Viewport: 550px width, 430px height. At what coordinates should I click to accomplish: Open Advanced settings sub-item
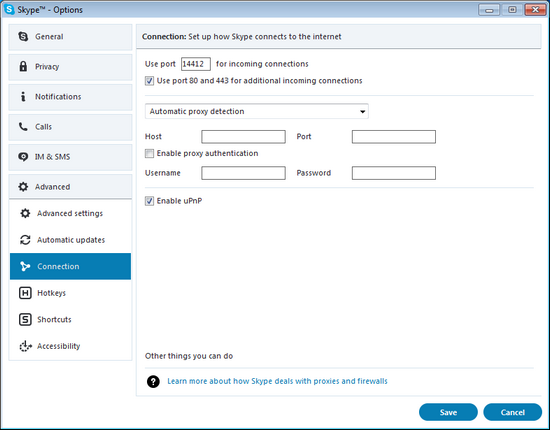pyautogui.click(x=70, y=213)
